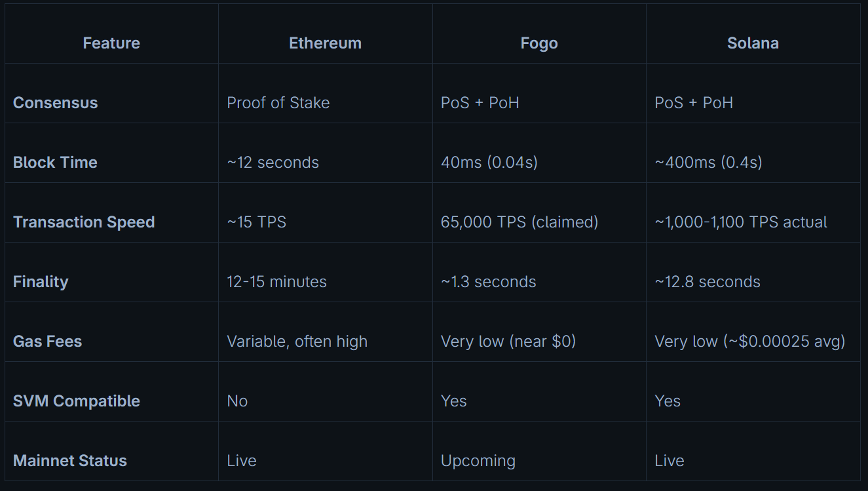The image size is (868, 491).
Task: Click the Proof of Stake cell
Action: [x=278, y=103]
